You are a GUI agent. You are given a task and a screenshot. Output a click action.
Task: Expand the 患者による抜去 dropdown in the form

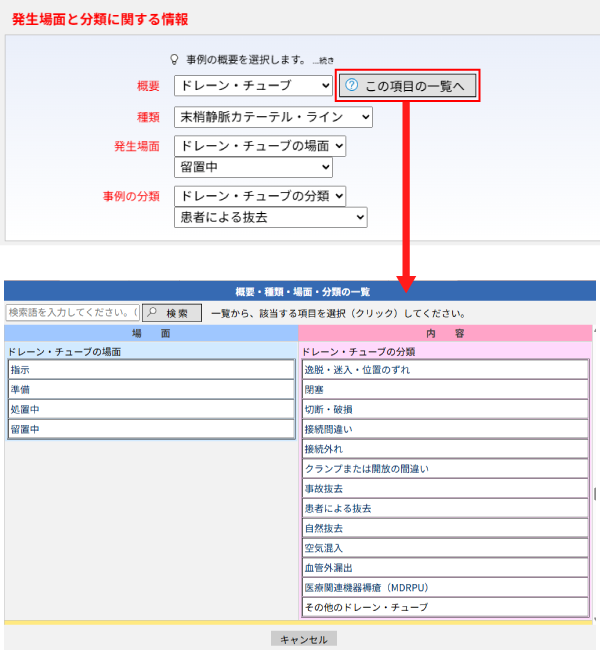270,217
